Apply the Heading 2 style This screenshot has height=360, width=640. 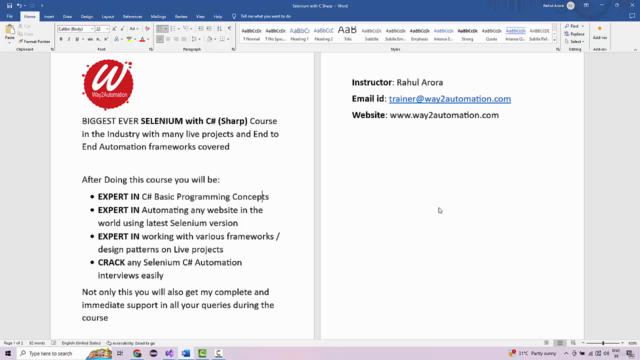point(323,34)
